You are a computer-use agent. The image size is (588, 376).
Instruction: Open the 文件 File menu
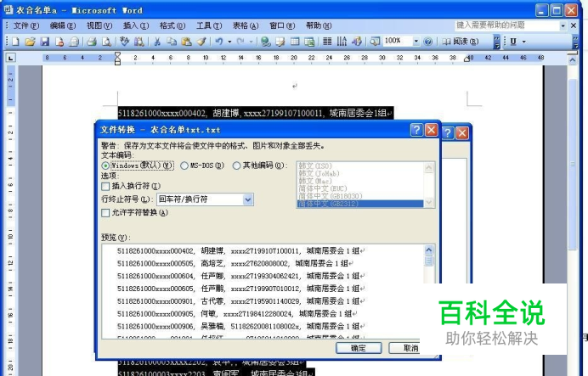coord(25,25)
